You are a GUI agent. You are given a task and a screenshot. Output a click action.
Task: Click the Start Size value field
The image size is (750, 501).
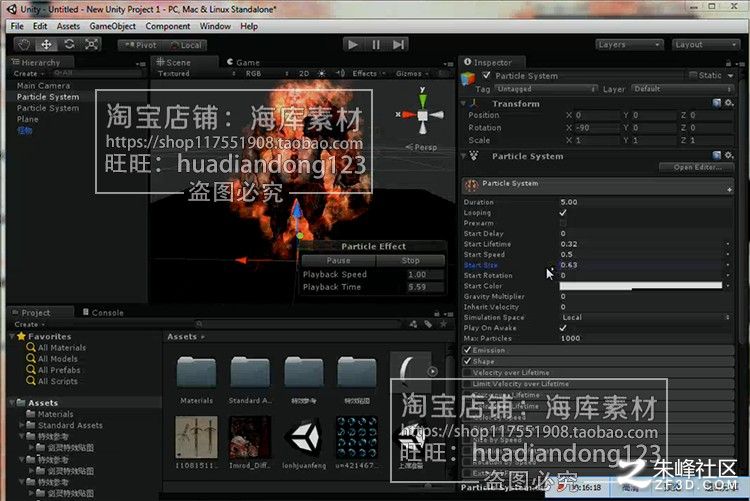point(640,265)
